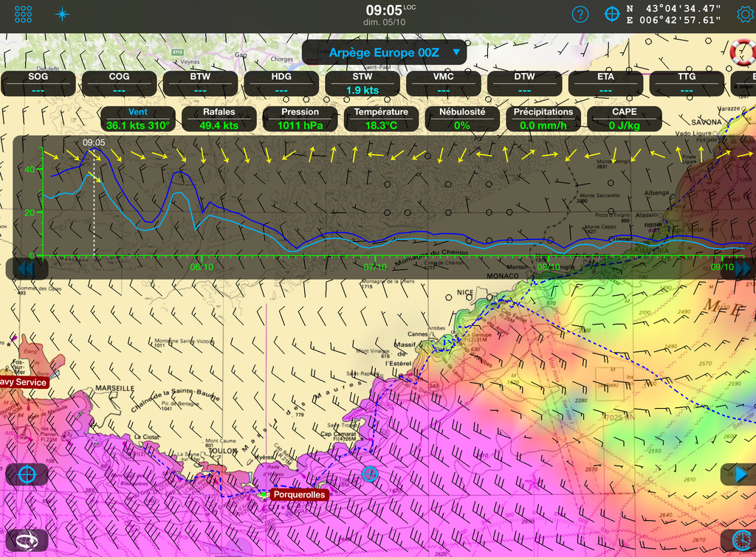Open settings gear in top bar
756x557 pixels.
744,14
